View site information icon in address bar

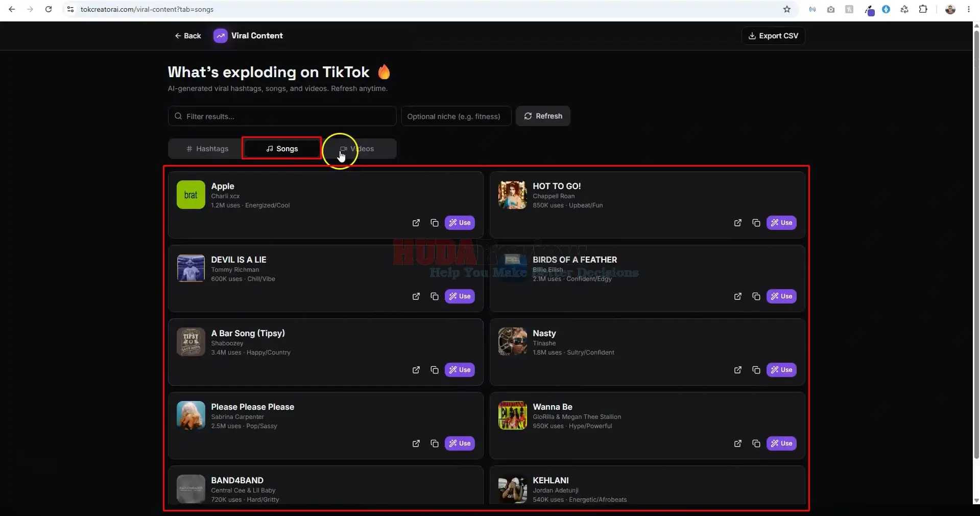[70, 9]
